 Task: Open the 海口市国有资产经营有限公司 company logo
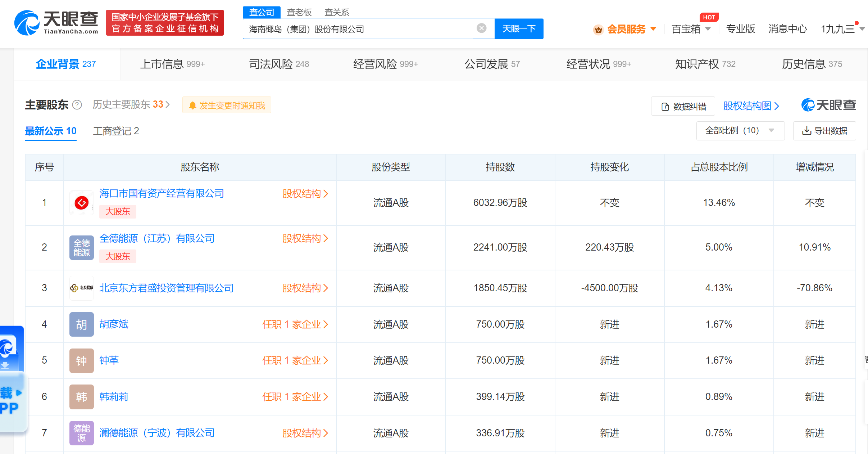point(82,203)
